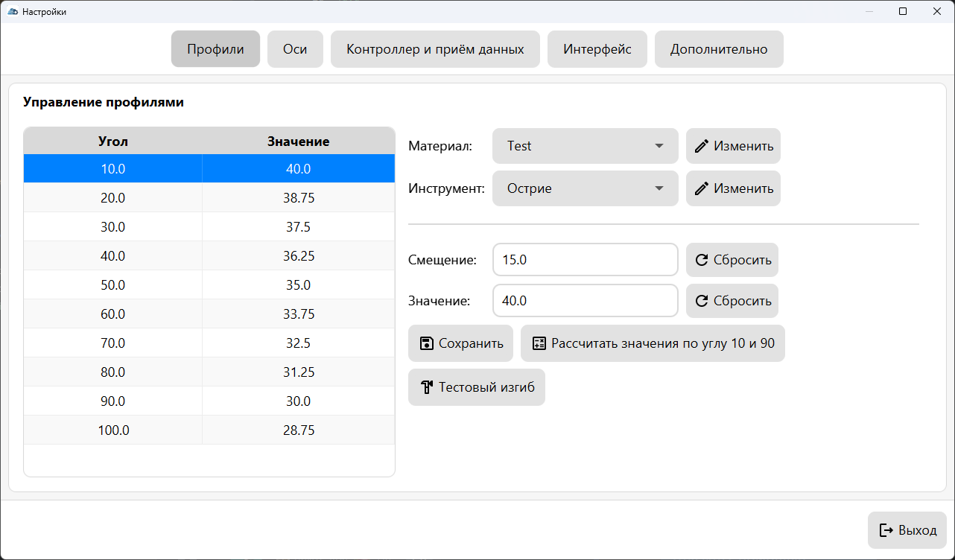Viewport: 955px width, 560px height.
Task: Click the reset icon next to Значение field
Action: (701, 301)
